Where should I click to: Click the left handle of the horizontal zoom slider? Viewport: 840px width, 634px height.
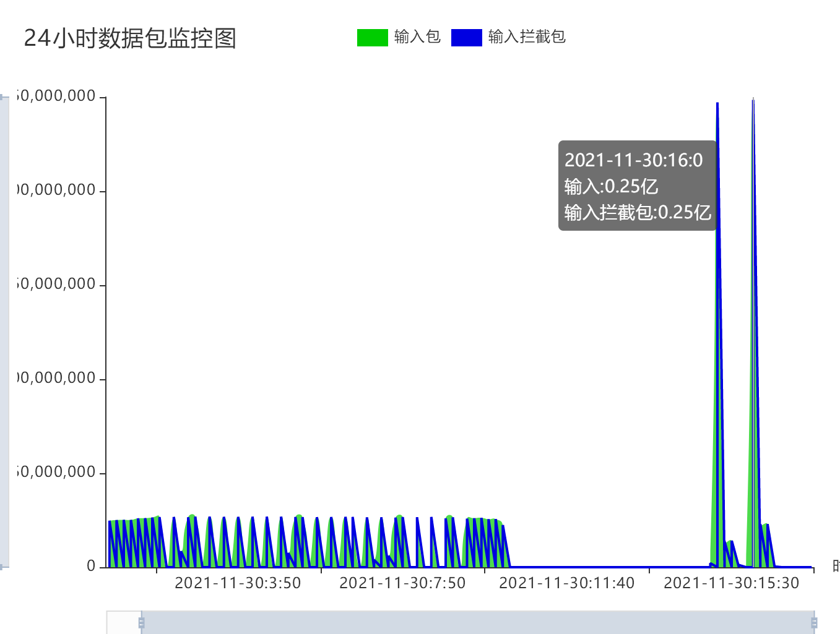click(x=141, y=622)
